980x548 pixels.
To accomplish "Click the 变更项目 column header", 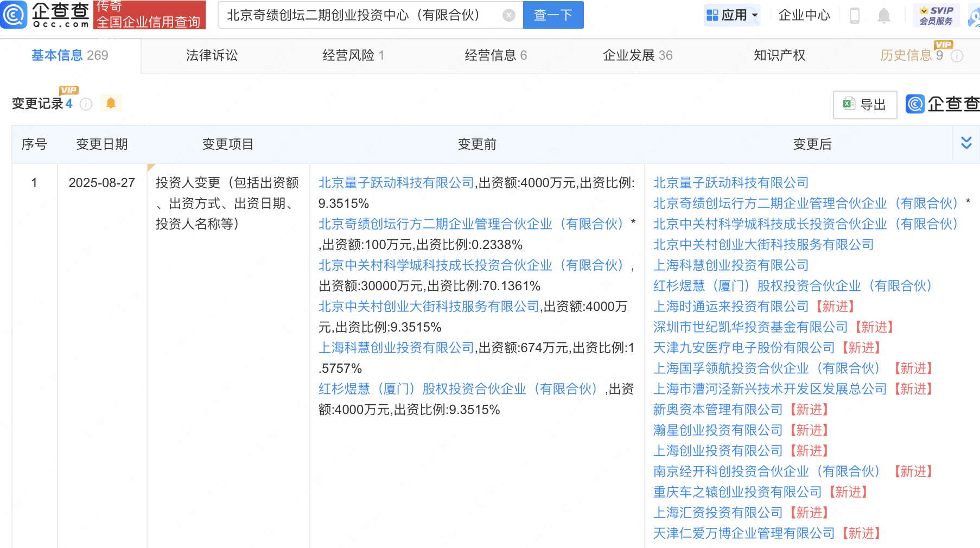I will (x=228, y=144).
